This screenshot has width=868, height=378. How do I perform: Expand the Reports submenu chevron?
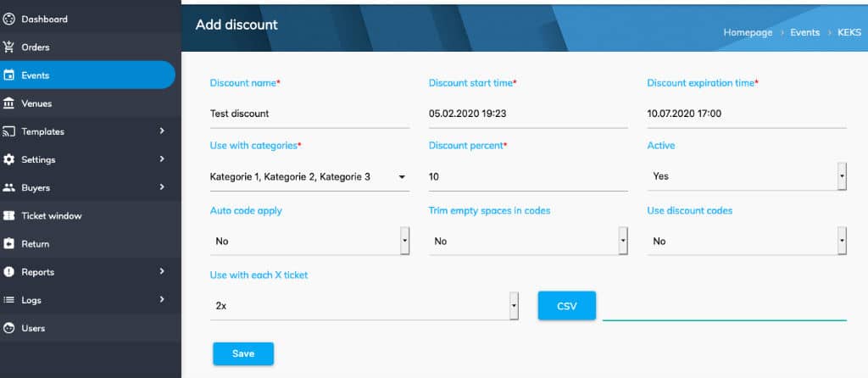[x=162, y=271]
